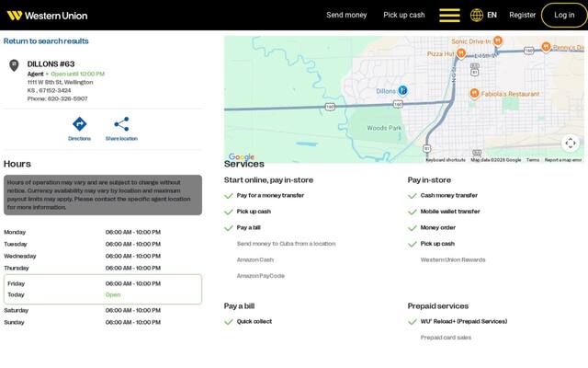Image resolution: width=588 pixels, height=368 pixels.
Task: Click Open until 10:00 PM status
Action: click(x=77, y=74)
